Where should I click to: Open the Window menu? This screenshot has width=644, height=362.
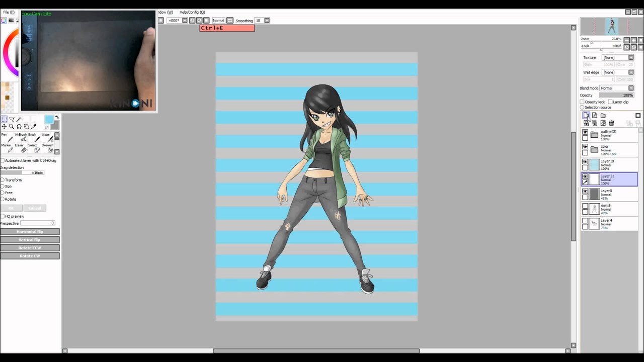click(x=166, y=12)
